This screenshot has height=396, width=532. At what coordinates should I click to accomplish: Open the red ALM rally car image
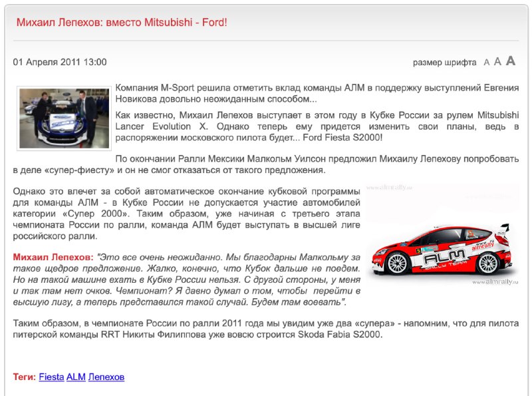pyautogui.click(x=442, y=234)
